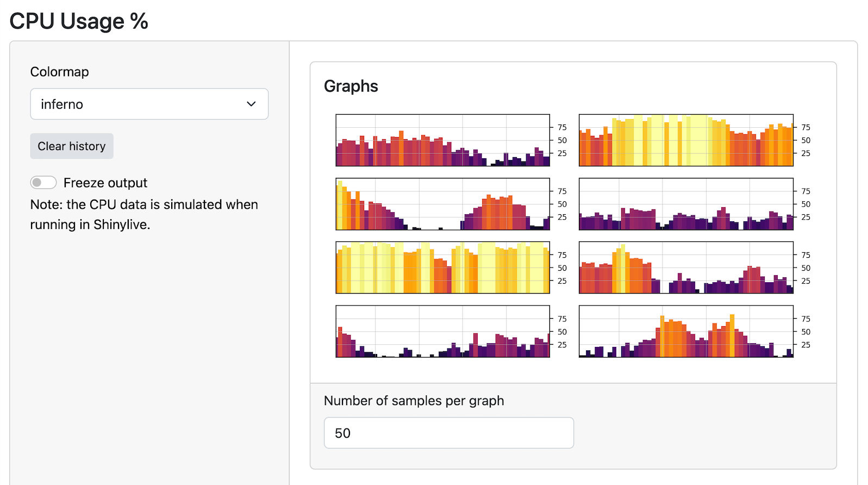
Task: Select the second-row right low-purple CPU graph
Action: [x=686, y=204]
